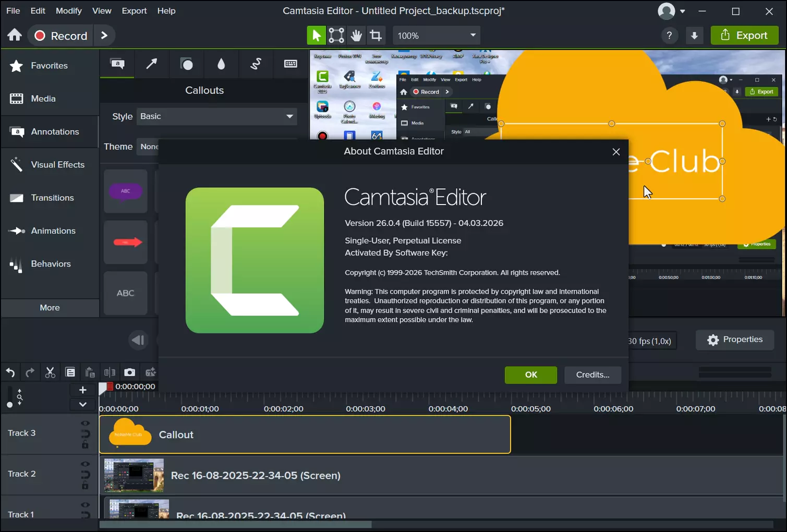This screenshot has height=532, width=787.
Task: Switch to the Blur and Highlight annotation tab
Action: point(221,64)
